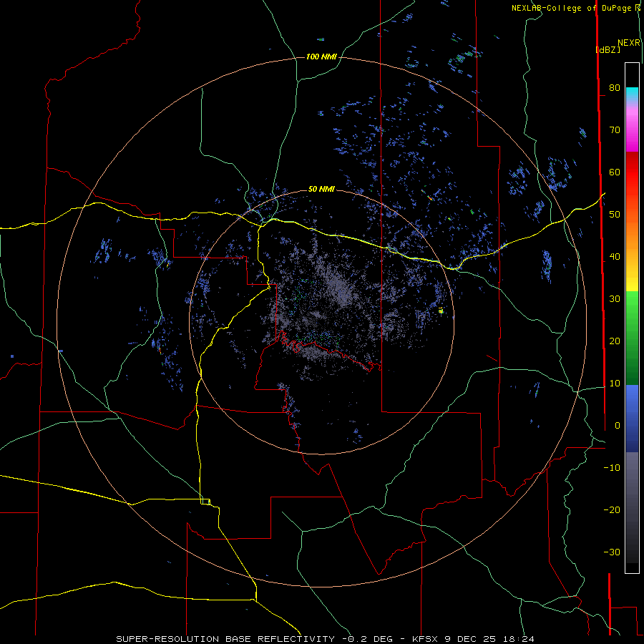The width and height of the screenshot is (644, 644).
Task: Click the 60 value on the dBZ scale
Action: click(x=615, y=172)
